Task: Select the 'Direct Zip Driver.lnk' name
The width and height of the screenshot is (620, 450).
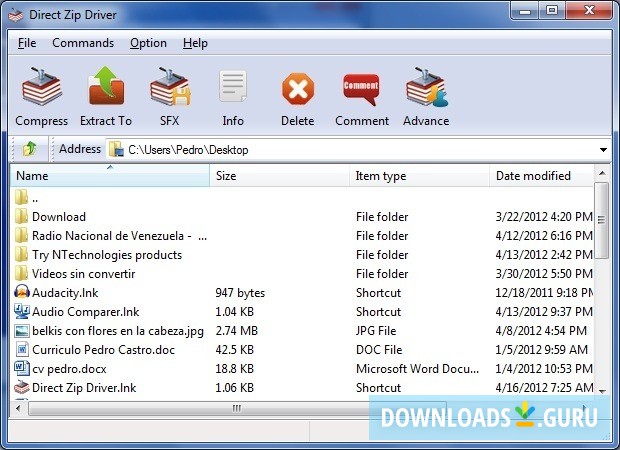Action: [84, 388]
